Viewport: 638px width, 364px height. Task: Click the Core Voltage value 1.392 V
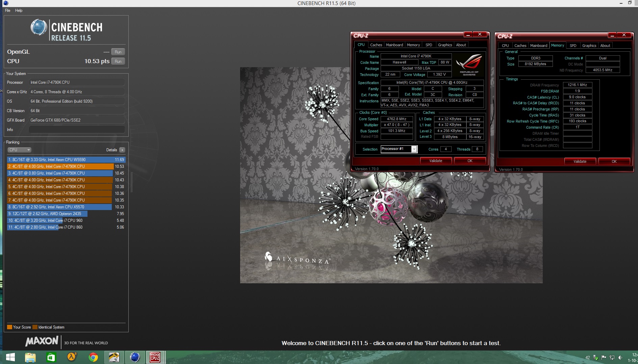point(439,74)
